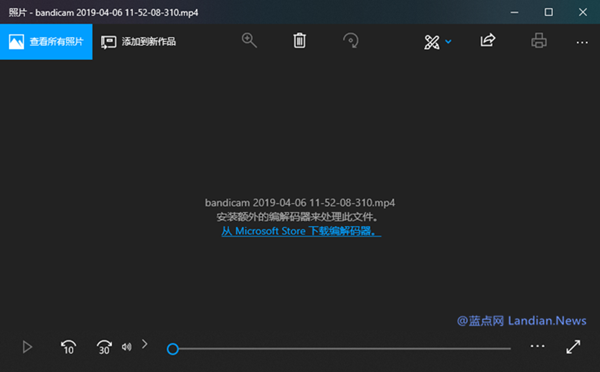Click the volume speaker icon

tap(127, 347)
